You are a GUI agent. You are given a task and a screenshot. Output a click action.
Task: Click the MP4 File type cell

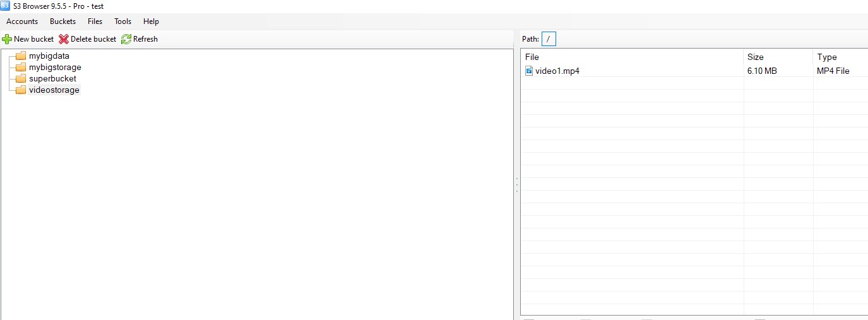[833, 71]
